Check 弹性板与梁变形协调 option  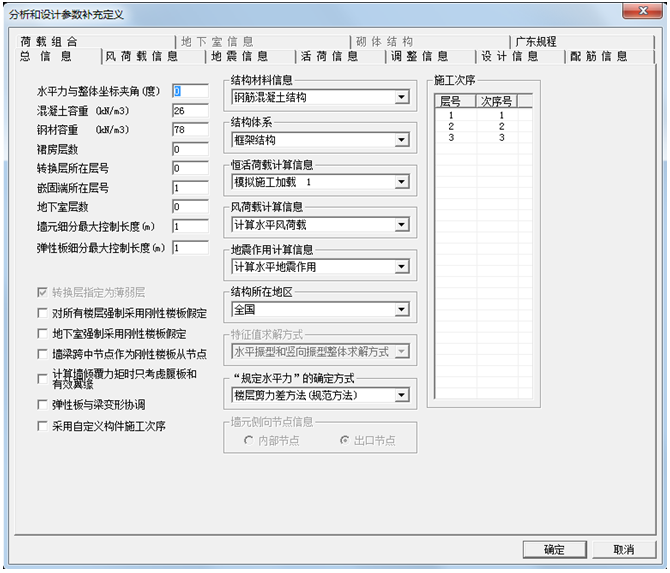coord(41,405)
